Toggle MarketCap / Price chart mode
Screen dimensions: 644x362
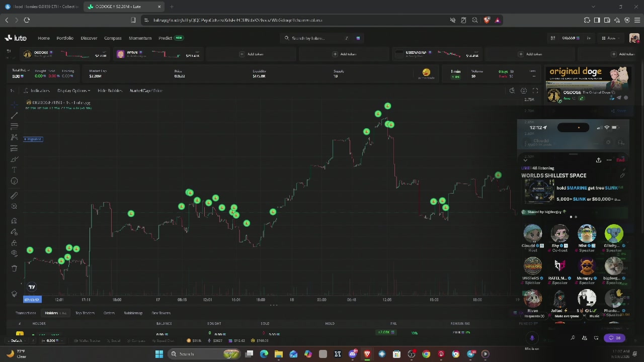(x=146, y=90)
